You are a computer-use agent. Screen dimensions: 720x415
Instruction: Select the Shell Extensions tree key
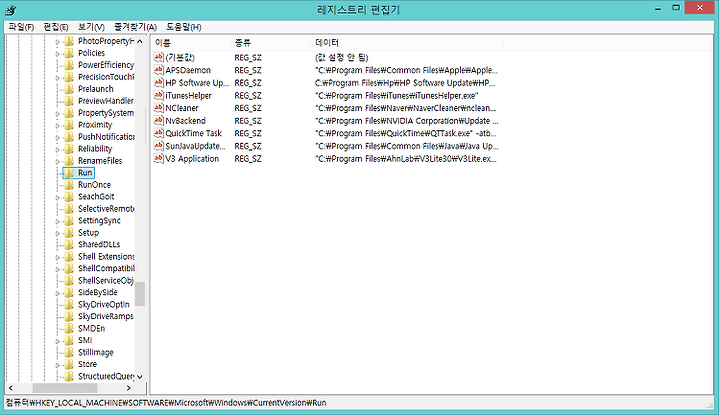coord(106,256)
